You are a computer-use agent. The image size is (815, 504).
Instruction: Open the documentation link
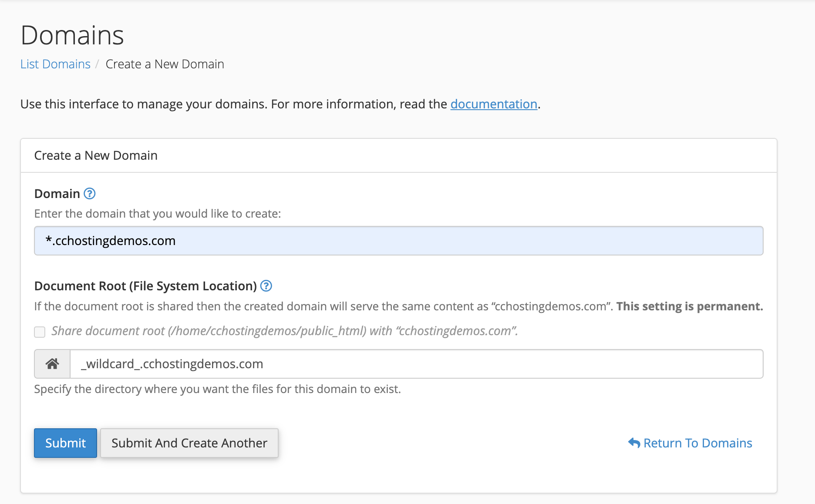click(x=494, y=104)
